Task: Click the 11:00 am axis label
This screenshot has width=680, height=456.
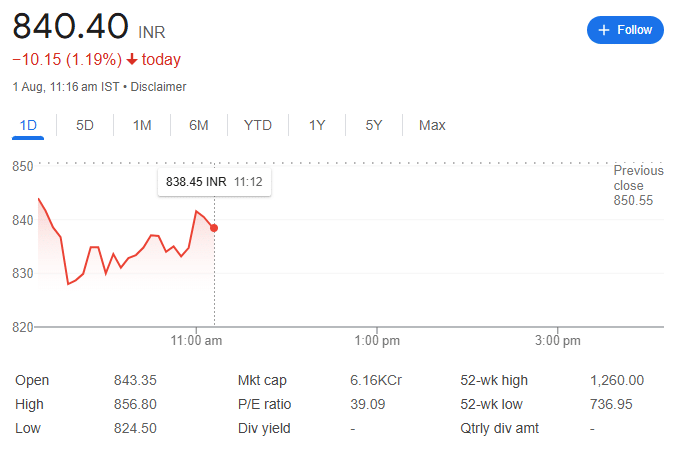Action: 196,341
